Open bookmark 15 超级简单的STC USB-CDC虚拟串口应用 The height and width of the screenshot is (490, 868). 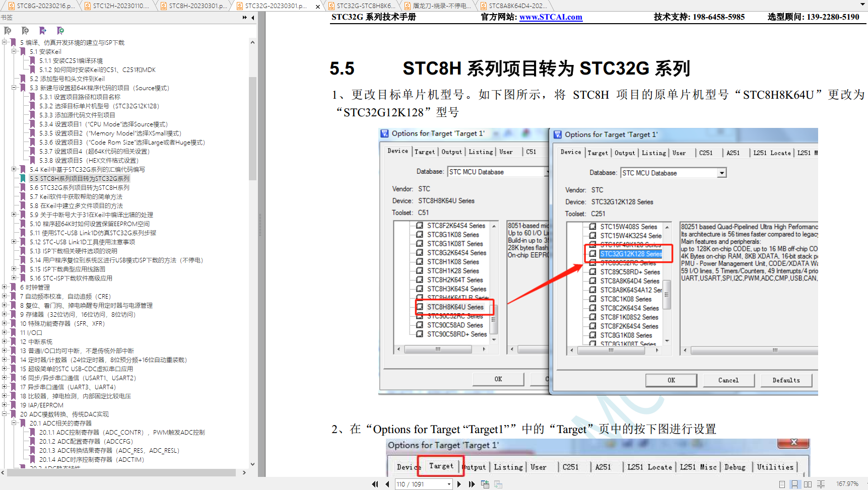tap(77, 369)
